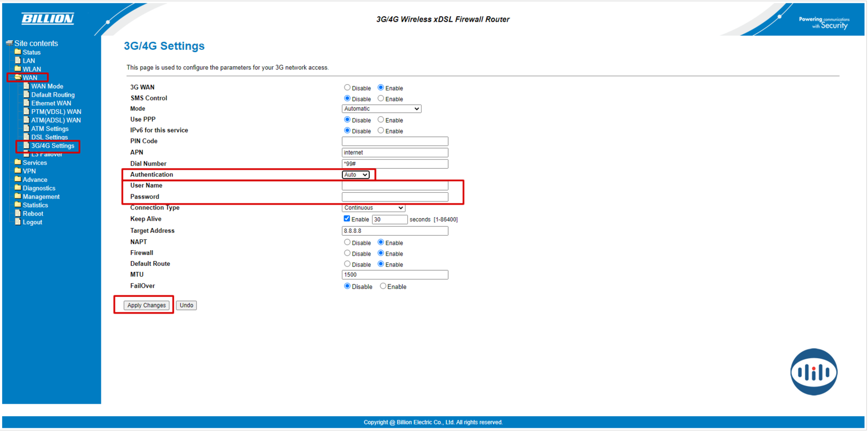Click the Undo button
The image size is (868, 432).
(186, 305)
